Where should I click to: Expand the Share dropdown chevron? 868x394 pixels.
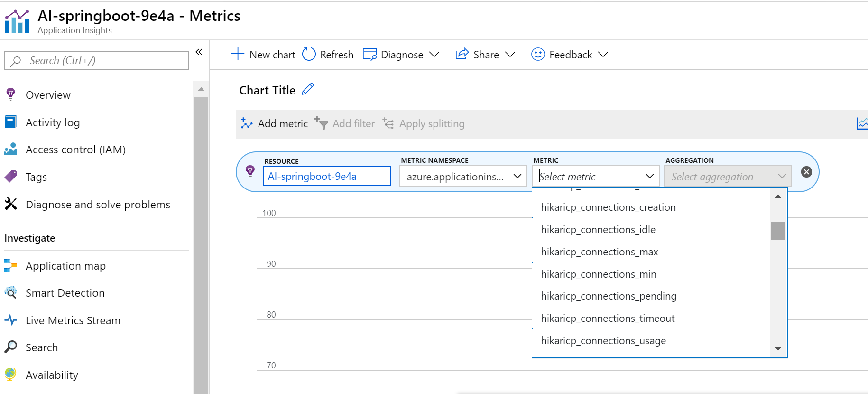510,55
